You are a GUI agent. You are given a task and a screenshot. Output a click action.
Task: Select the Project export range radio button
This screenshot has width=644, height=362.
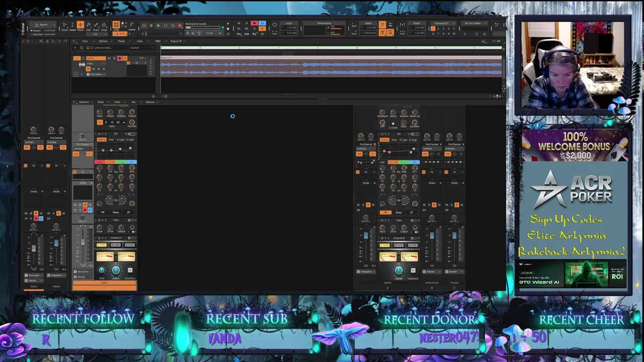click(x=32, y=31)
